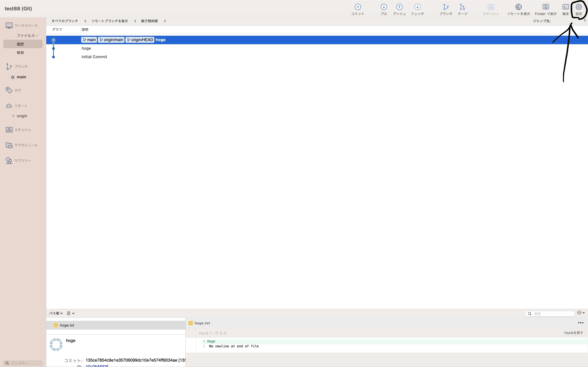Expand the origin remote tree item
This screenshot has width=588, height=367.
pyautogui.click(x=13, y=116)
